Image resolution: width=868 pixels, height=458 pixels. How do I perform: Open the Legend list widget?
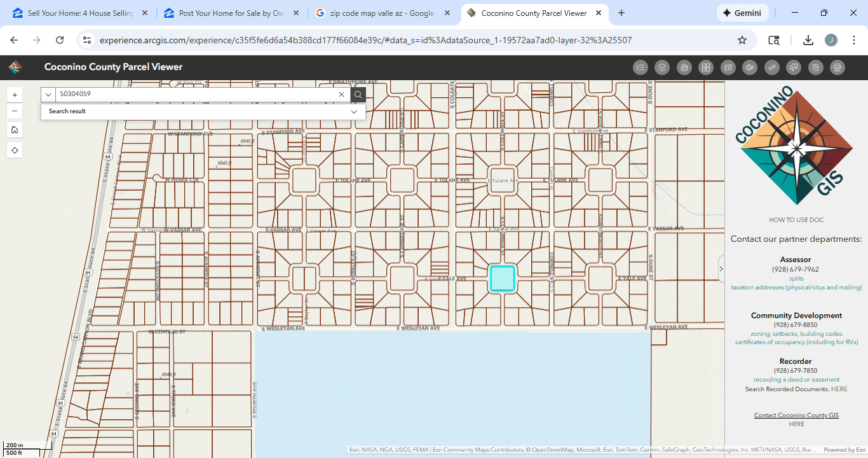pyautogui.click(x=641, y=67)
